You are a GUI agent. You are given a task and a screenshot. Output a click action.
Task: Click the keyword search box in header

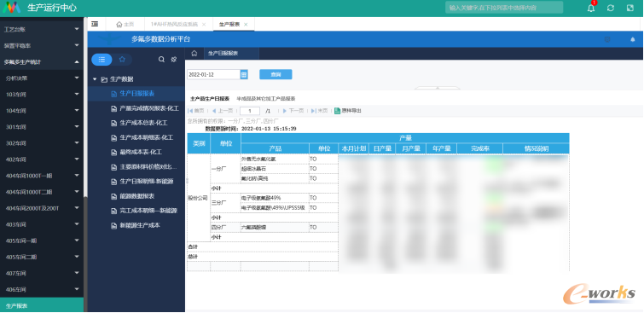(x=504, y=8)
